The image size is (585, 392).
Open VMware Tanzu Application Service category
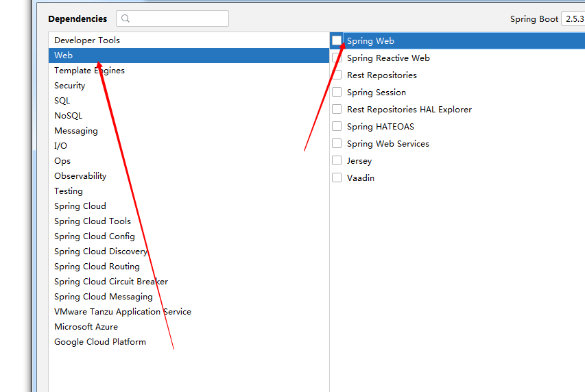[x=189, y=312]
